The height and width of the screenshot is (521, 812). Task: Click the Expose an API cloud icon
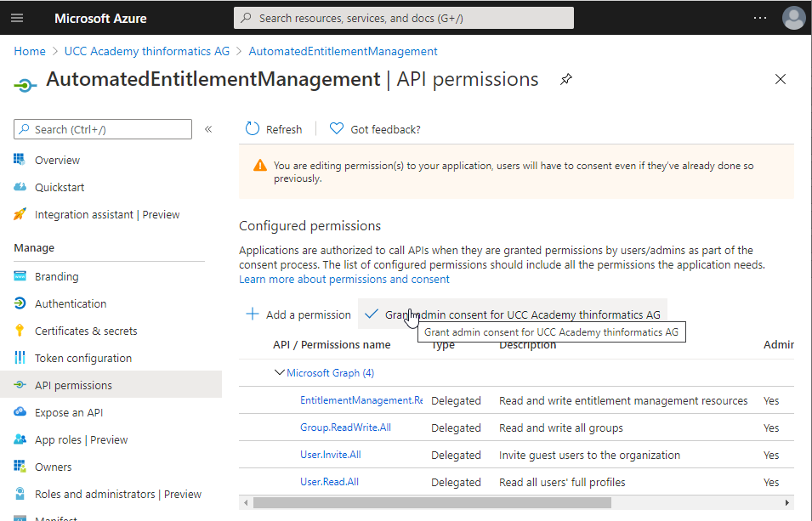tap(20, 411)
